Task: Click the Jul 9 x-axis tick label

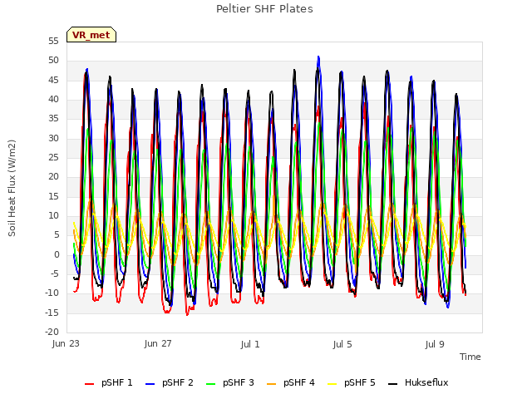Action: click(x=435, y=344)
